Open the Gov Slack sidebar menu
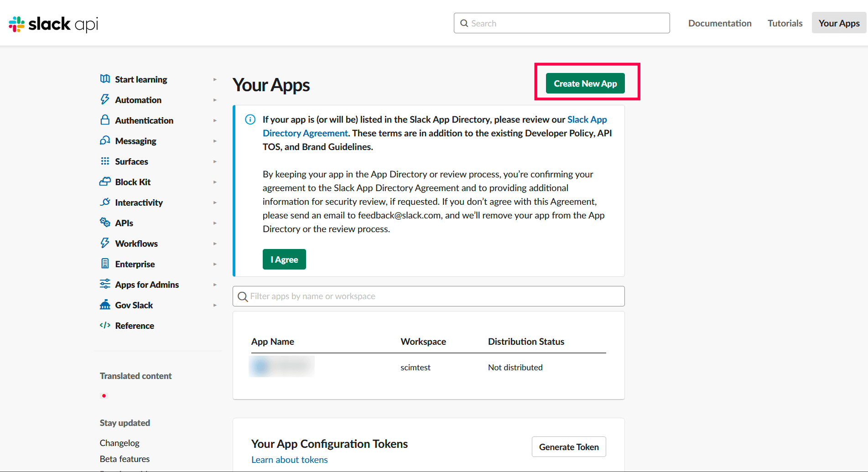This screenshot has height=472, width=868. point(134,305)
